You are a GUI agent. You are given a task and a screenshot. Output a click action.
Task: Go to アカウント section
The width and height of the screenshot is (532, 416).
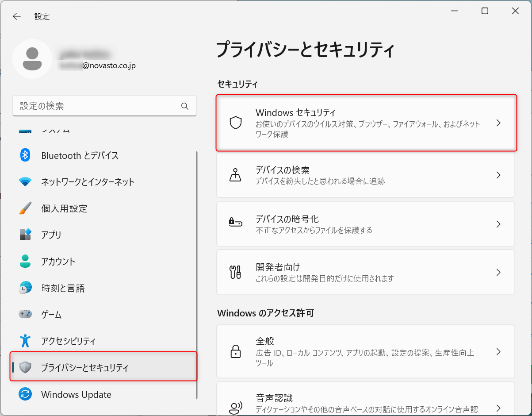point(103,262)
